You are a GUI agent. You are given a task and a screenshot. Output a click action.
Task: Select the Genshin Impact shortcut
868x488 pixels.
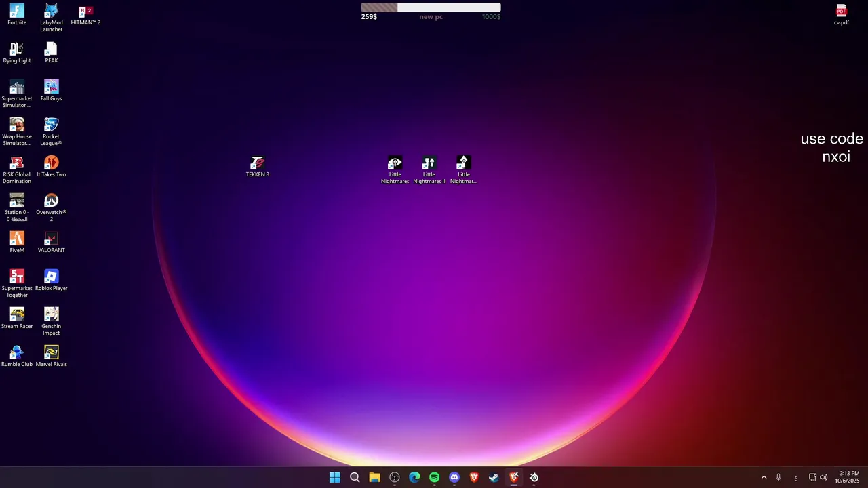pos(51,322)
